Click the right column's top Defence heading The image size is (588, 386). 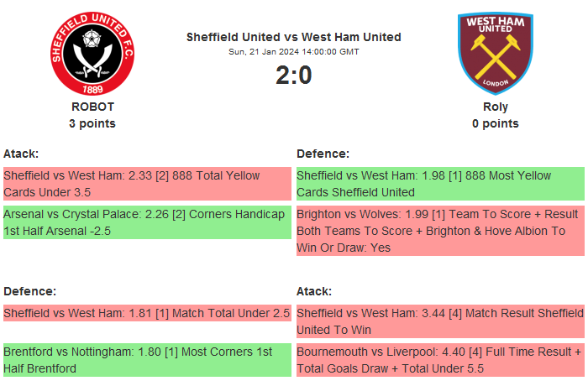pos(323,154)
